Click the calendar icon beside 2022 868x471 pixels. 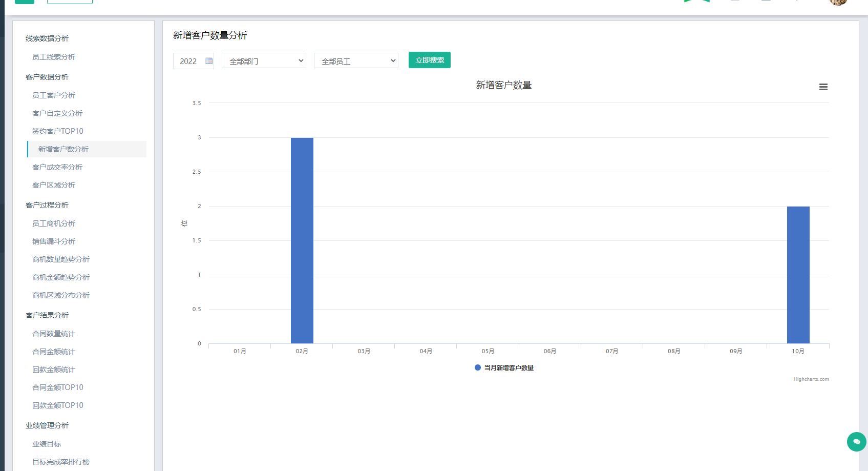coord(208,60)
